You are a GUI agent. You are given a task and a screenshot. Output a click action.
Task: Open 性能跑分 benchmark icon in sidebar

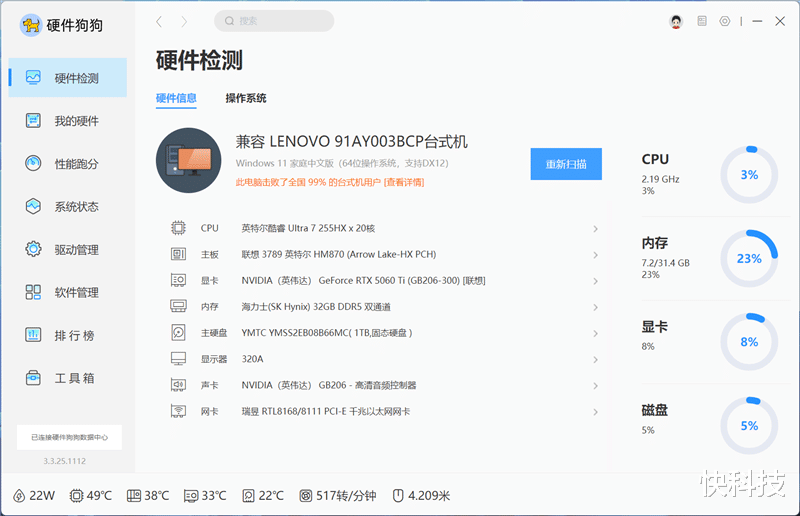click(x=33, y=163)
